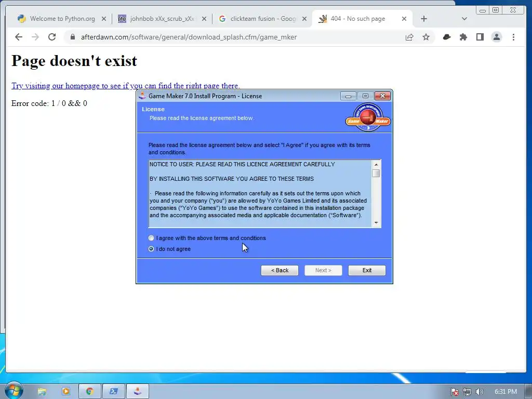Select the 404 - No such page tab

tap(357, 19)
